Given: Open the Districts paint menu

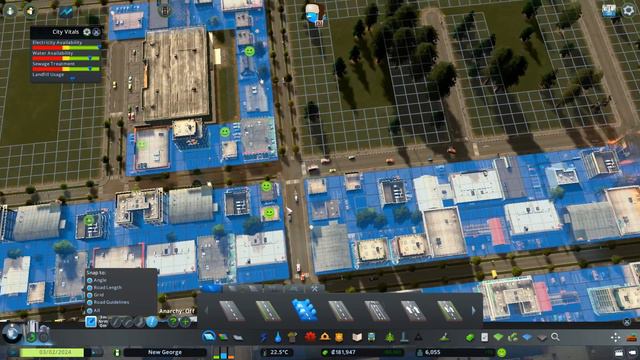Looking at the screenshot, I should point(238,337).
